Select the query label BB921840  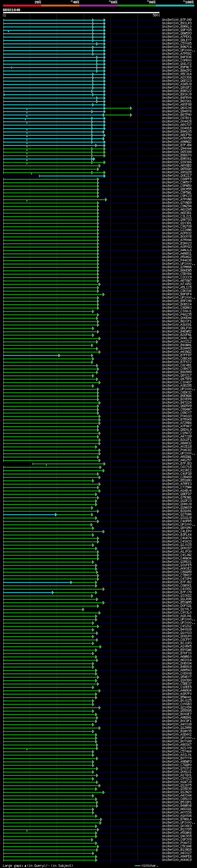(x=11, y=10)
